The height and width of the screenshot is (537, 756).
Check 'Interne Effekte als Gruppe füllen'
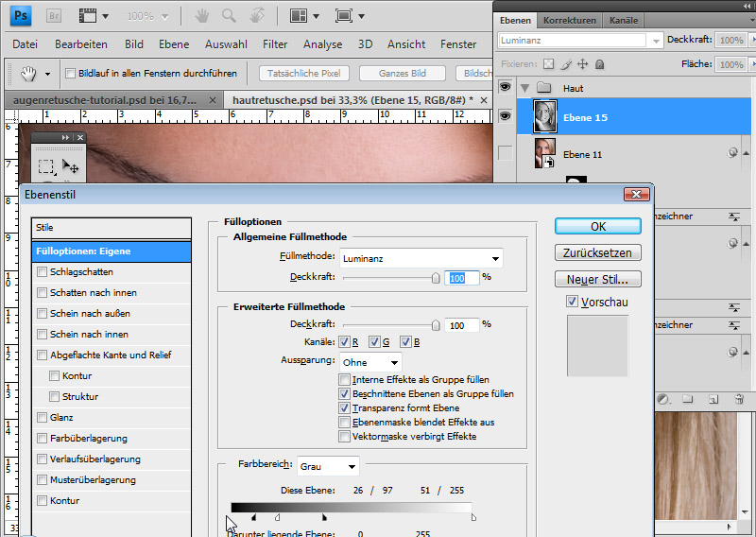coord(345,379)
